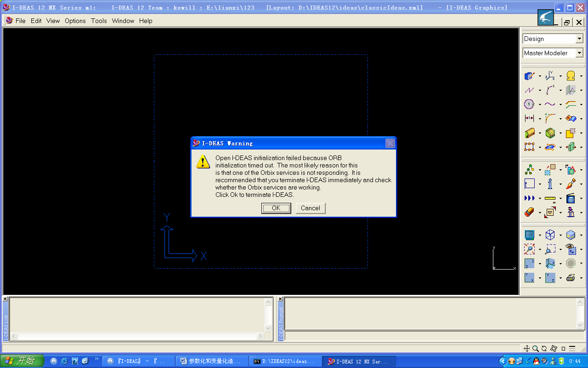
Task: Click the green shell solid icon
Action: (550, 133)
